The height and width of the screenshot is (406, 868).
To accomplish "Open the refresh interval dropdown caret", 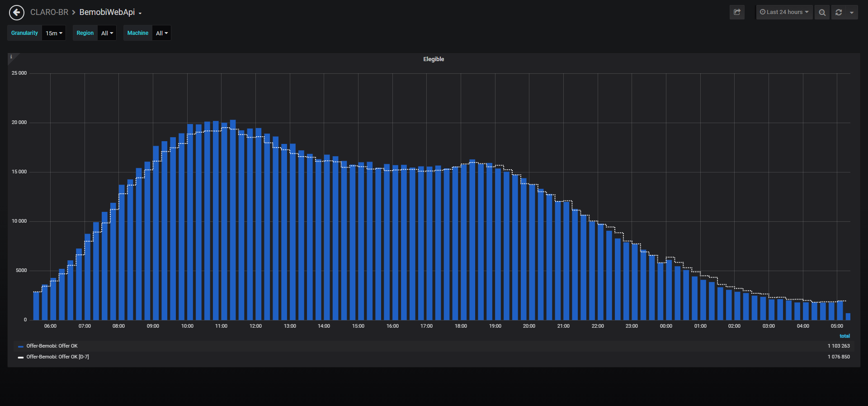I will (852, 12).
